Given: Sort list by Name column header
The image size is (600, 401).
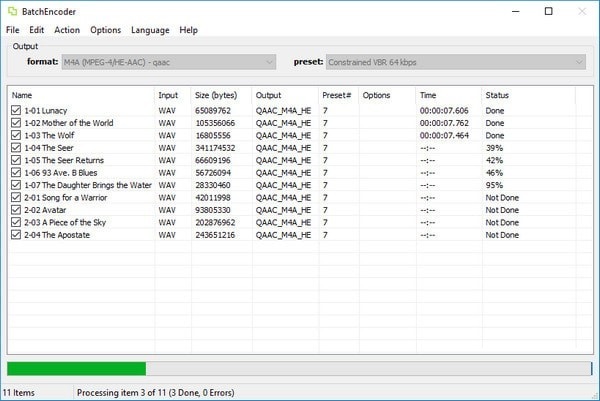Looking at the screenshot, I should point(80,95).
